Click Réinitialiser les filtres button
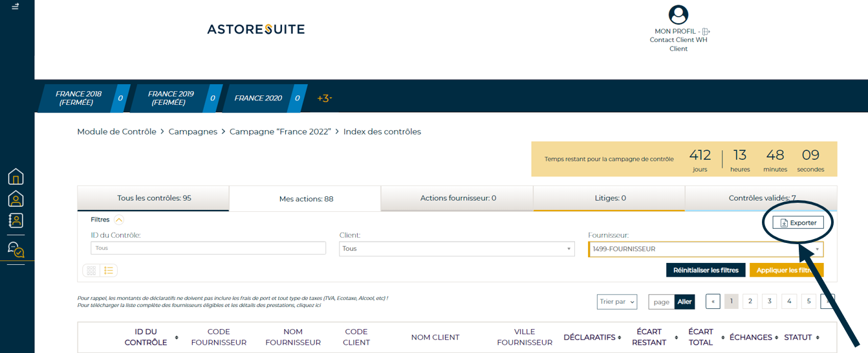 click(x=706, y=270)
